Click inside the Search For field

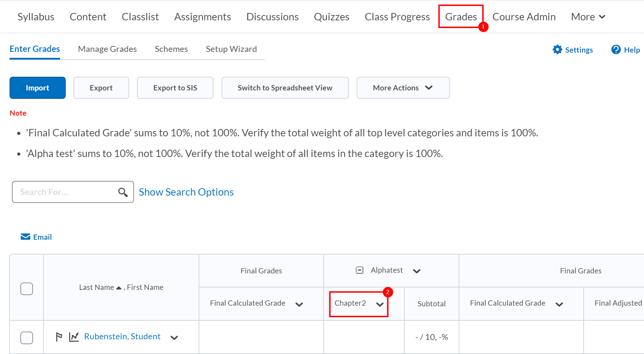click(63, 192)
